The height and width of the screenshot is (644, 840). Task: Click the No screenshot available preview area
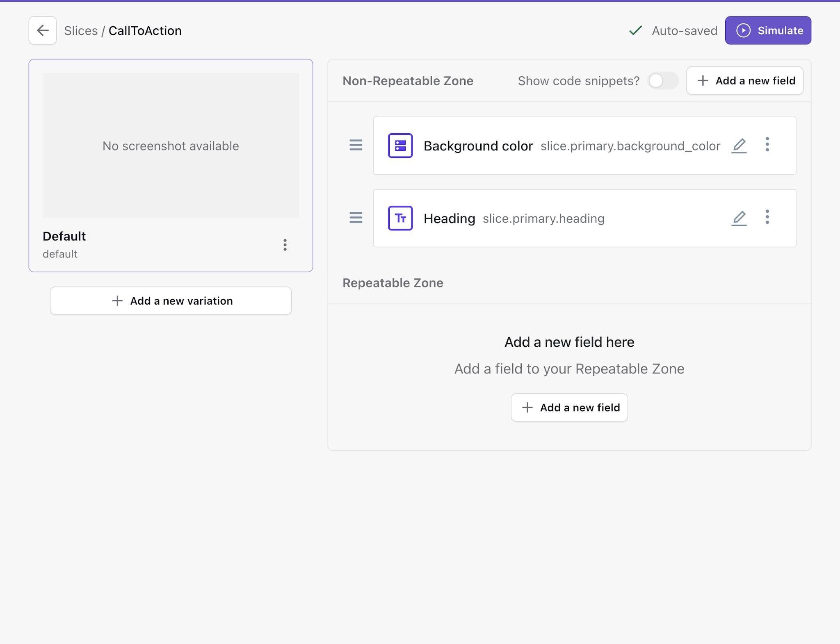171,146
